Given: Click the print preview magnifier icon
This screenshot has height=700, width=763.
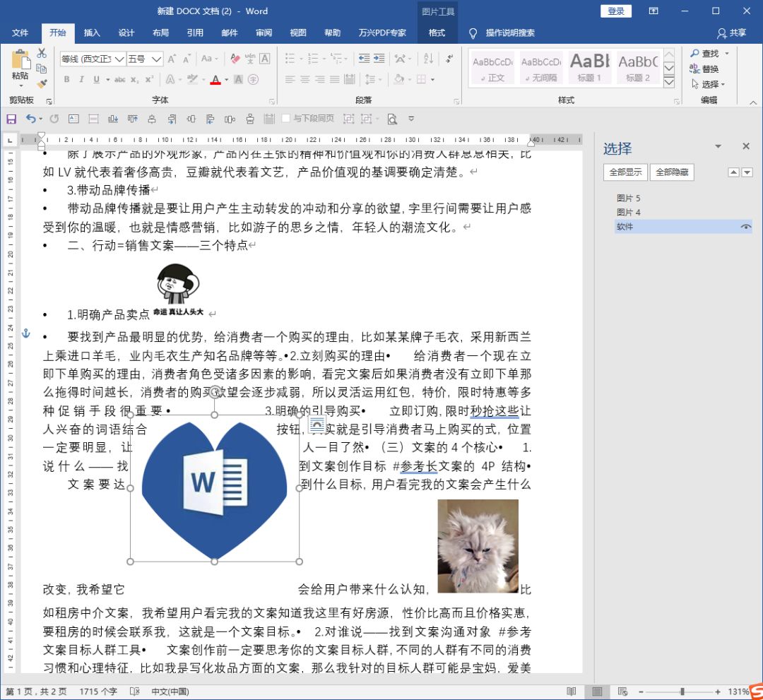Looking at the screenshot, I should click(x=392, y=119).
